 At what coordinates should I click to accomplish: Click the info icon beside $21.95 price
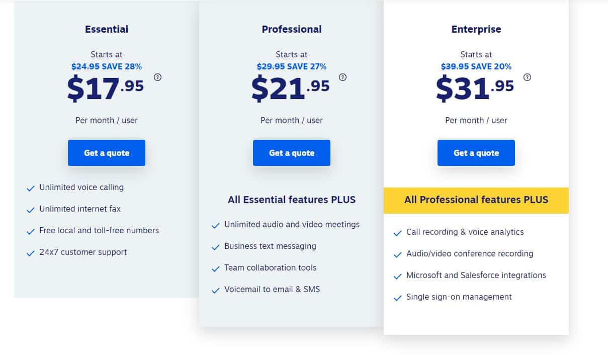pos(343,77)
